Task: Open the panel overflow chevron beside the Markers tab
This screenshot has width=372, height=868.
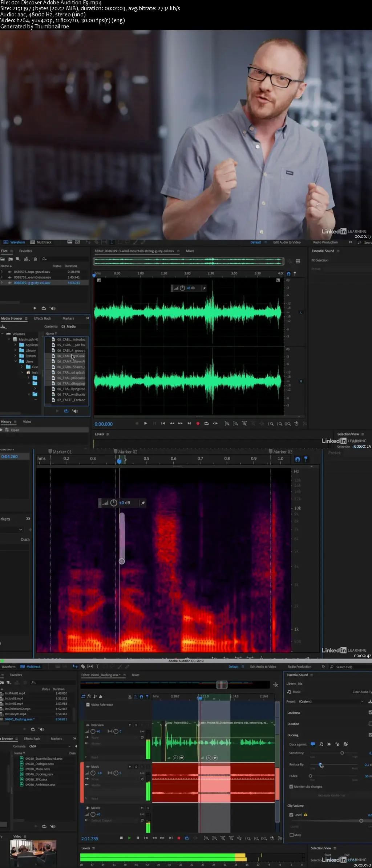Action: (87, 318)
